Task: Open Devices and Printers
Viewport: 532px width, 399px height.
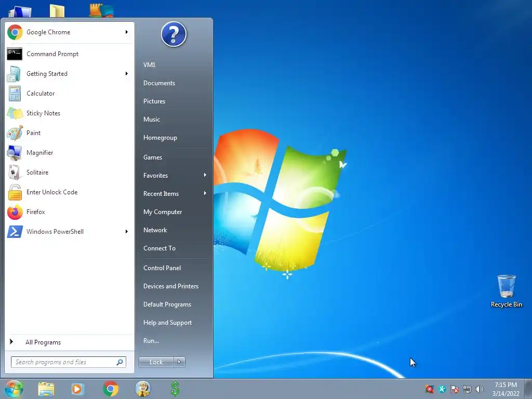Action: click(x=171, y=286)
